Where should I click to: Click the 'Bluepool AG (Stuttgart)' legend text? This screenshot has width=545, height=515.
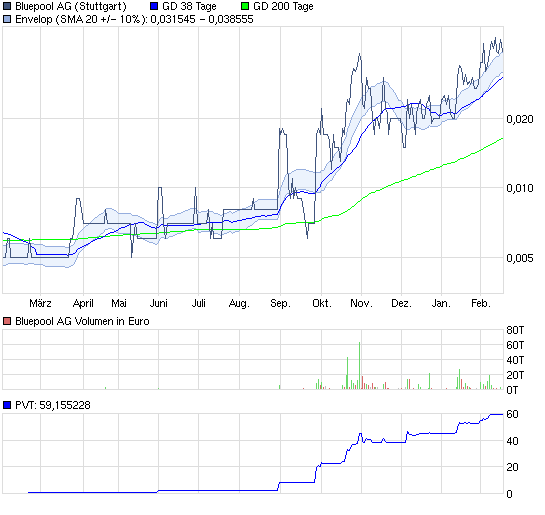pos(71,6)
